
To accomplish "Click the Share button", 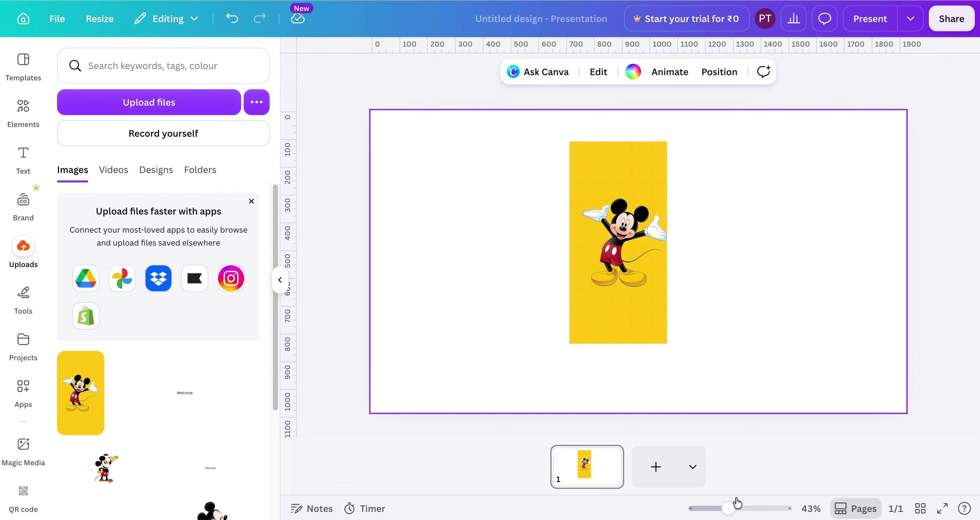I will pyautogui.click(x=951, y=19).
